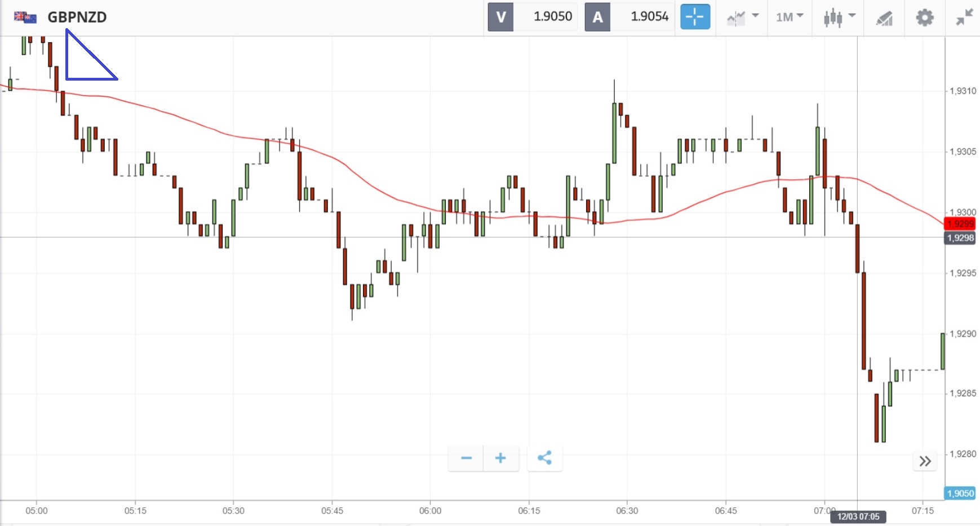Image resolution: width=980 pixels, height=526 pixels.
Task: Open the drawing tools icon
Action: click(884, 18)
